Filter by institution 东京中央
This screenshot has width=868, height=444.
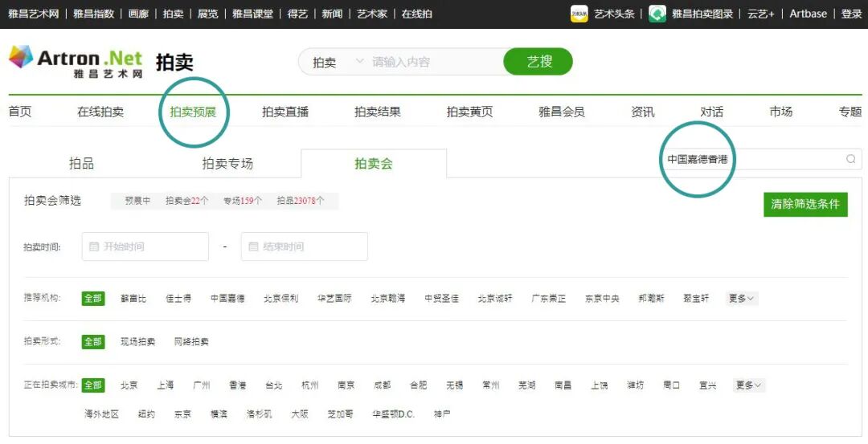(x=602, y=298)
